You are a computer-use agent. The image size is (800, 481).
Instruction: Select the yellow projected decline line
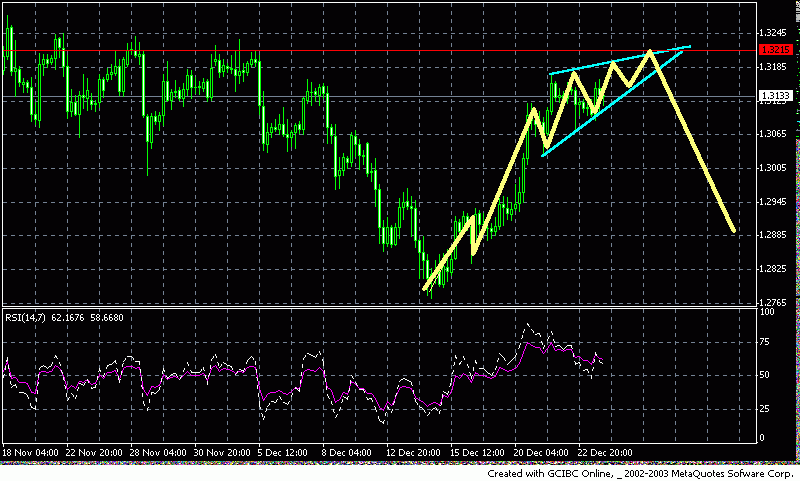click(x=693, y=142)
